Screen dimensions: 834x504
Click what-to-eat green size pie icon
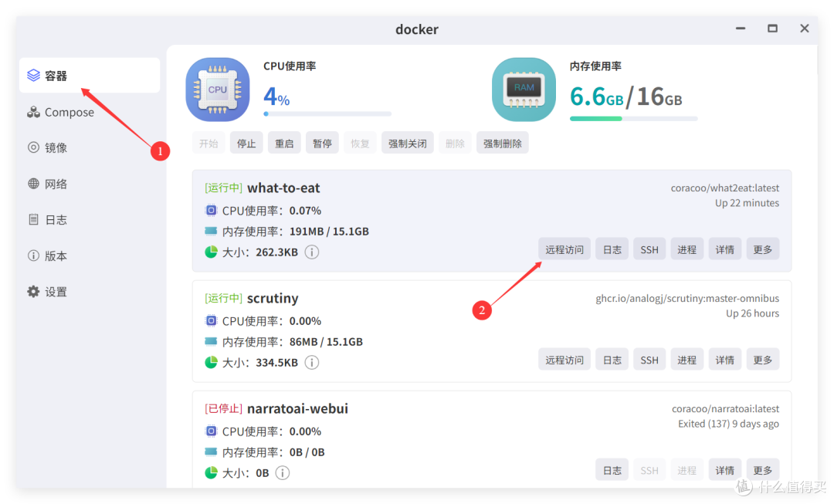[211, 252]
